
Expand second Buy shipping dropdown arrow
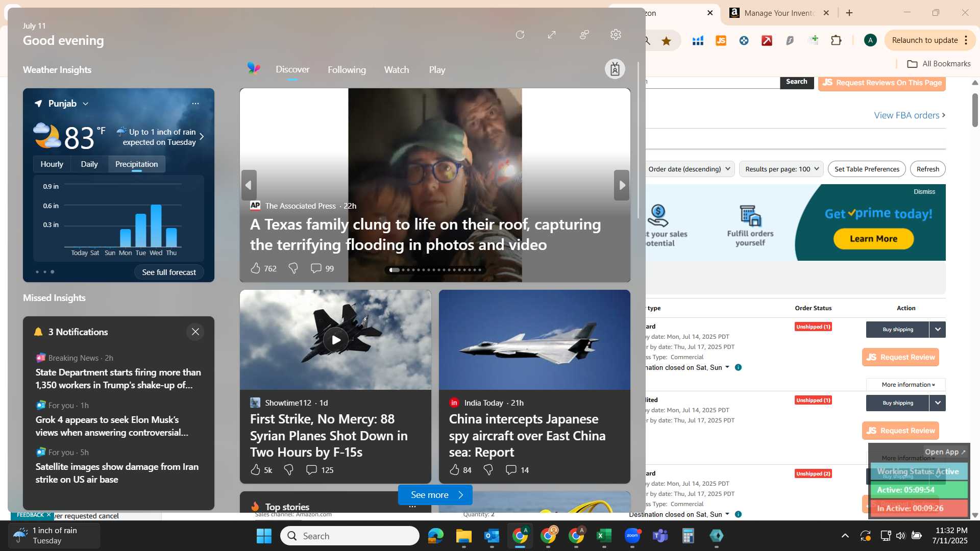tap(938, 403)
